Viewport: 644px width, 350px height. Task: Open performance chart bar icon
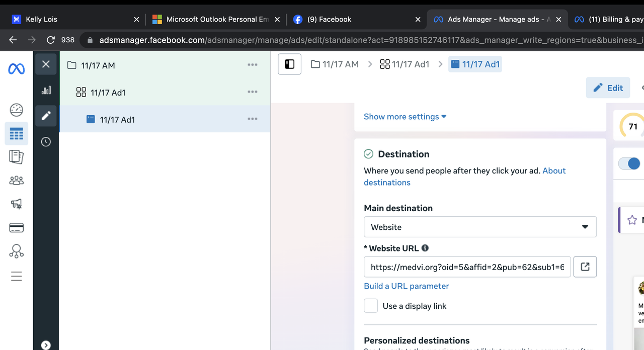(x=46, y=90)
